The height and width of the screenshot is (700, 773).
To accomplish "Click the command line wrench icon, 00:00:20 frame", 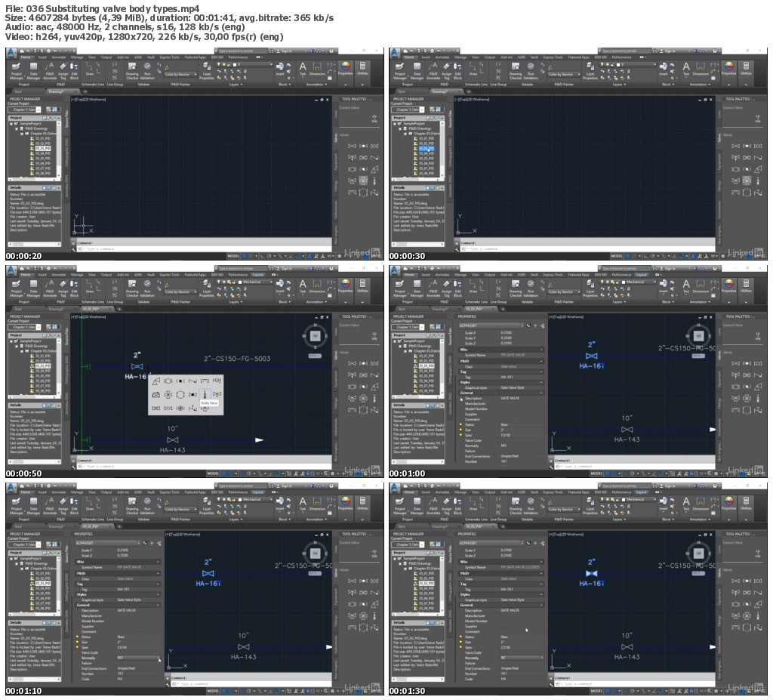I will [x=73, y=249].
